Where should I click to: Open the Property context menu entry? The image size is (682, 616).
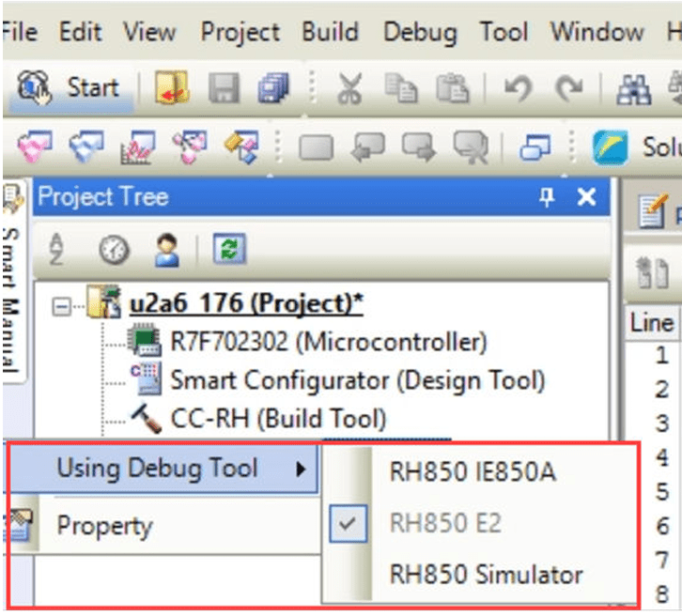point(104,525)
